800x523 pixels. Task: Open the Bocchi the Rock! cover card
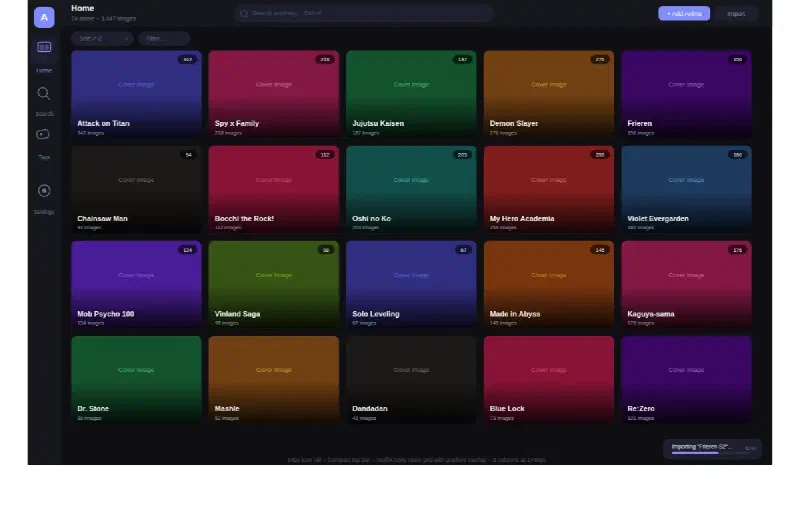coord(274,189)
